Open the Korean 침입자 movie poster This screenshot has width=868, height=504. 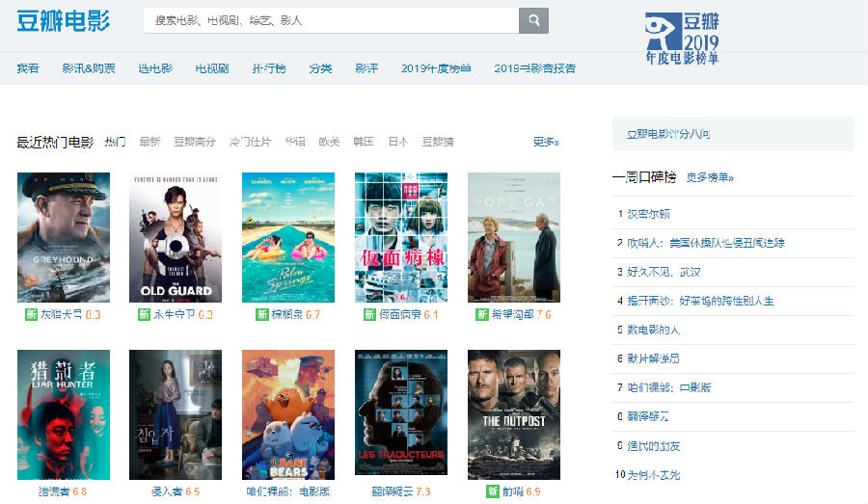(x=176, y=415)
